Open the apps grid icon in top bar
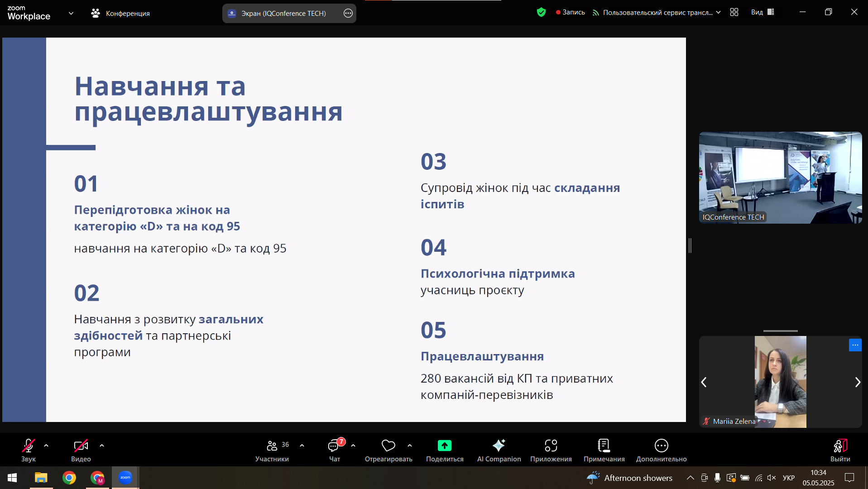 point(734,12)
